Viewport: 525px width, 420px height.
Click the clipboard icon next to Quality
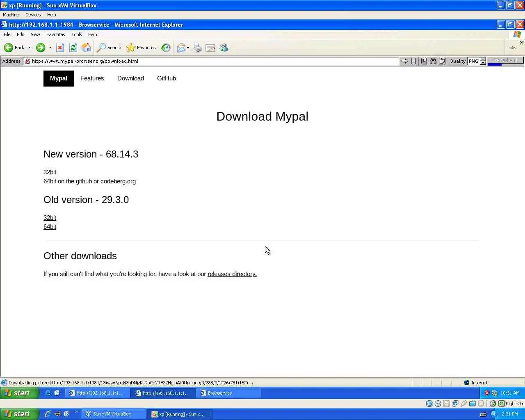(442, 61)
